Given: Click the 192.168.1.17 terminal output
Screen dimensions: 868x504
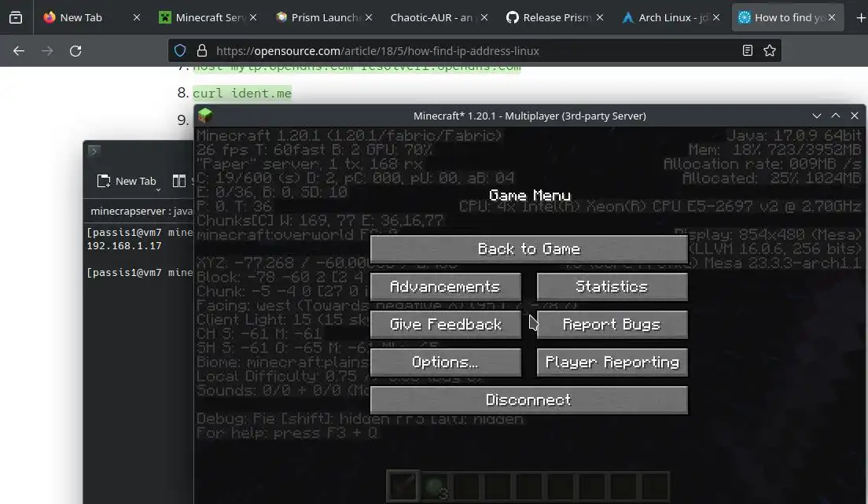Looking at the screenshot, I should (124, 246).
